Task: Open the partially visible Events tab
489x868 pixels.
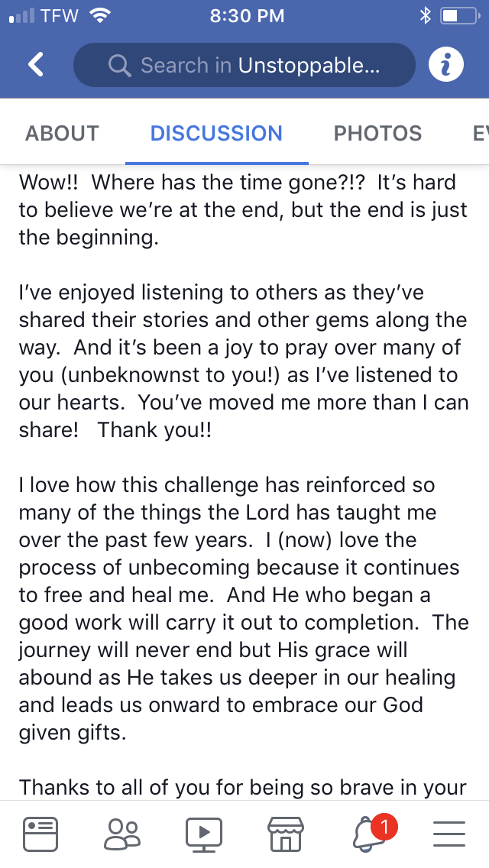Action: (480, 133)
